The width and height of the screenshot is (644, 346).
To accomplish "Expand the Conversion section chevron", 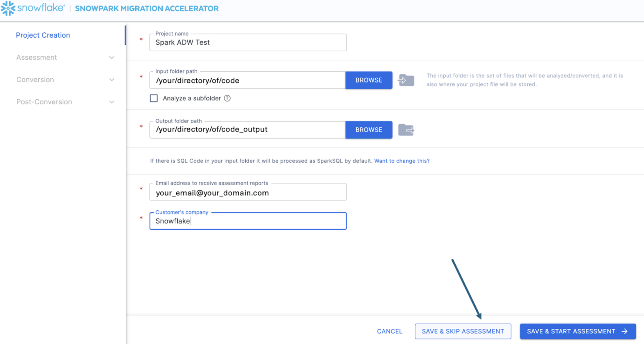I will coord(112,80).
